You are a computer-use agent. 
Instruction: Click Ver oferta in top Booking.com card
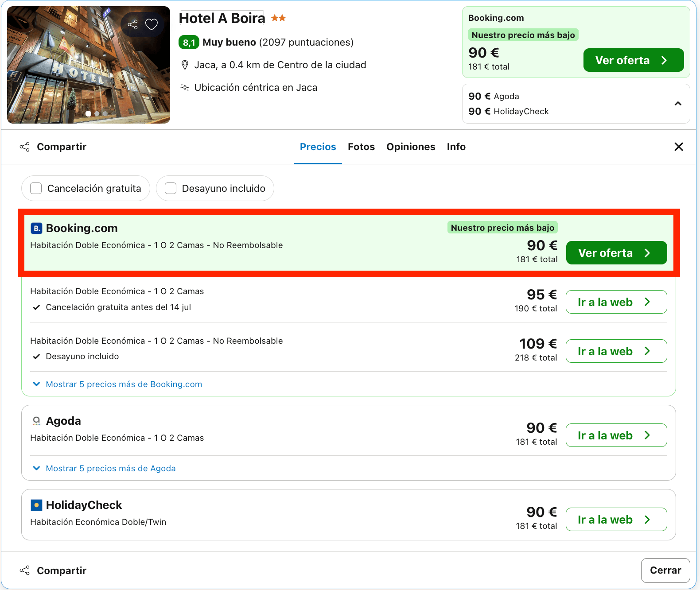tap(634, 60)
